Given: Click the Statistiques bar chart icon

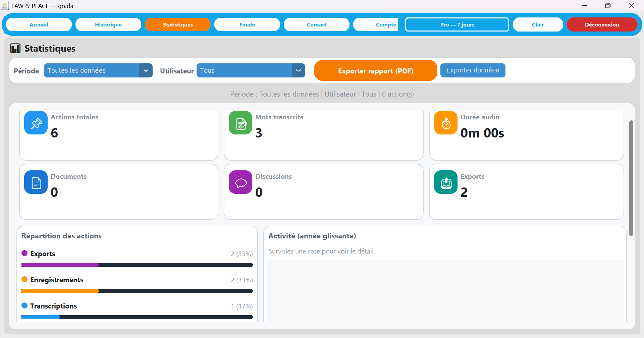Looking at the screenshot, I should [15, 49].
